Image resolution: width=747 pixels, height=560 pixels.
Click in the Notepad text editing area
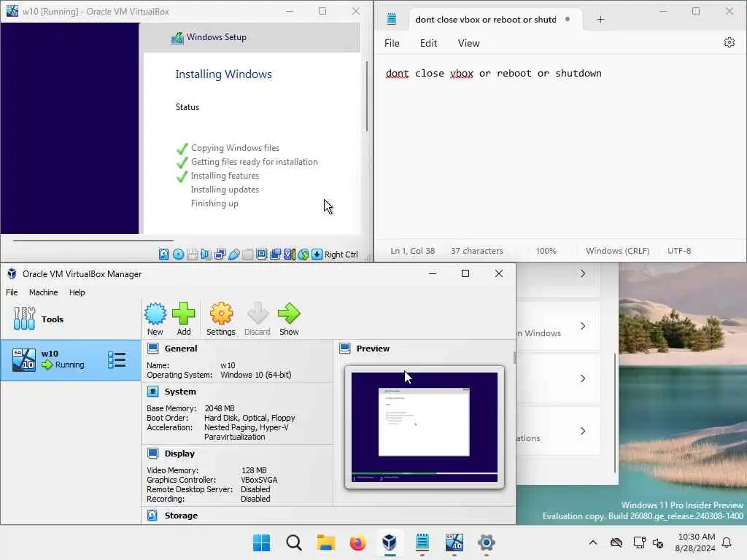pos(560,147)
